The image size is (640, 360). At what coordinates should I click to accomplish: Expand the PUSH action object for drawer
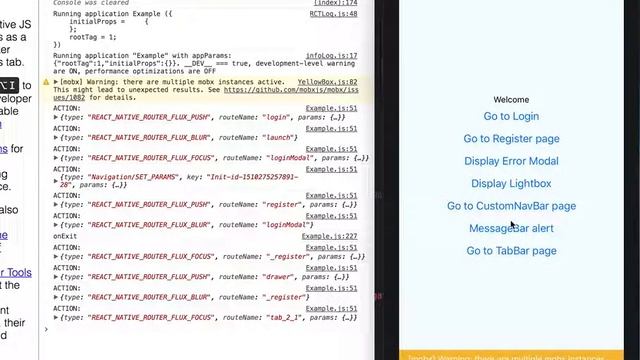pos(56,277)
